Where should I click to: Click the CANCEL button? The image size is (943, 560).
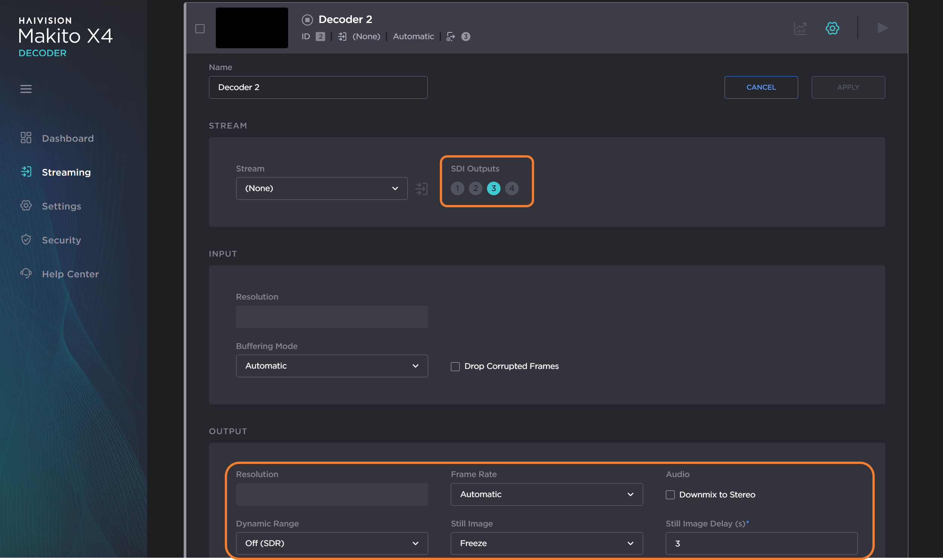761,87
